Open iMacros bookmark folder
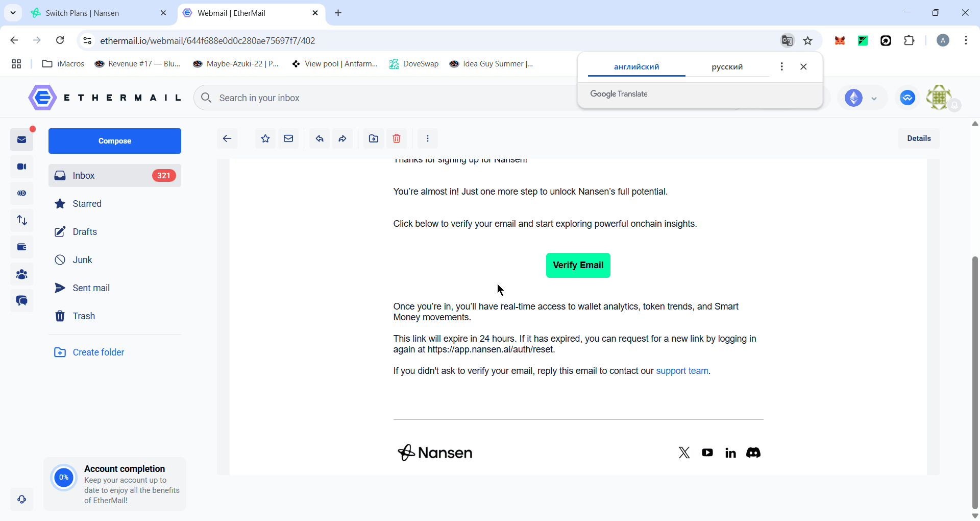The width and height of the screenshot is (980, 521). click(x=63, y=64)
